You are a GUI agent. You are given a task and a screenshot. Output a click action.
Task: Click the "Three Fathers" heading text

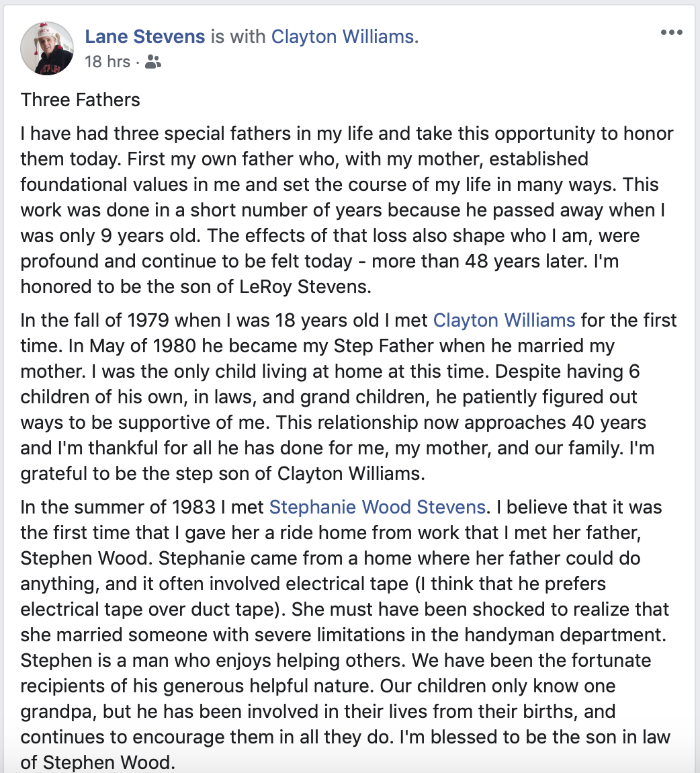coord(81,100)
